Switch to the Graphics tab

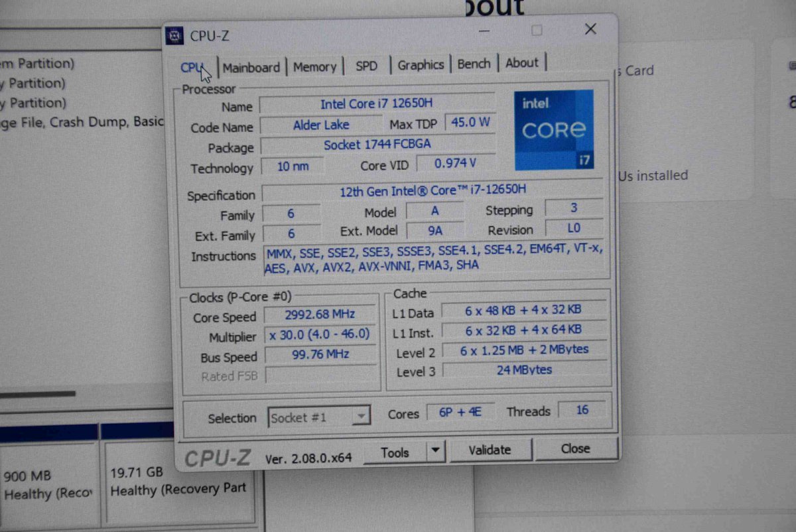pyautogui.click(x=421, y=65)
